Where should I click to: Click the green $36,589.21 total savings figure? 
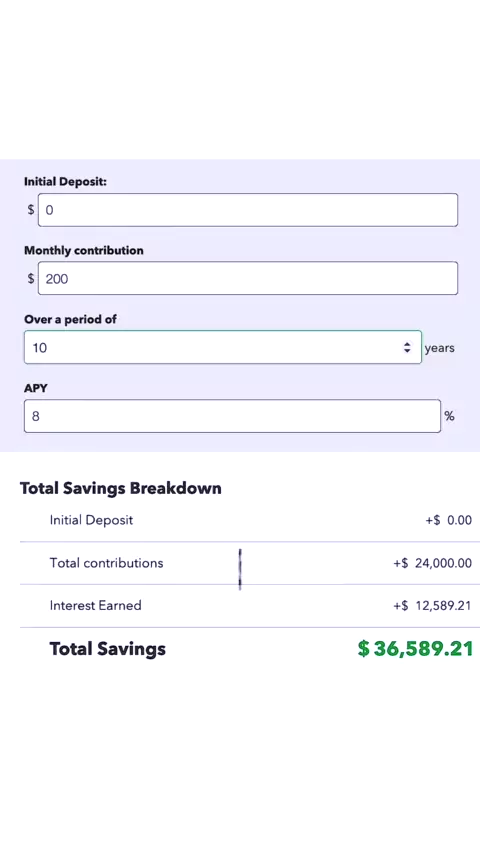pos(415,649)
